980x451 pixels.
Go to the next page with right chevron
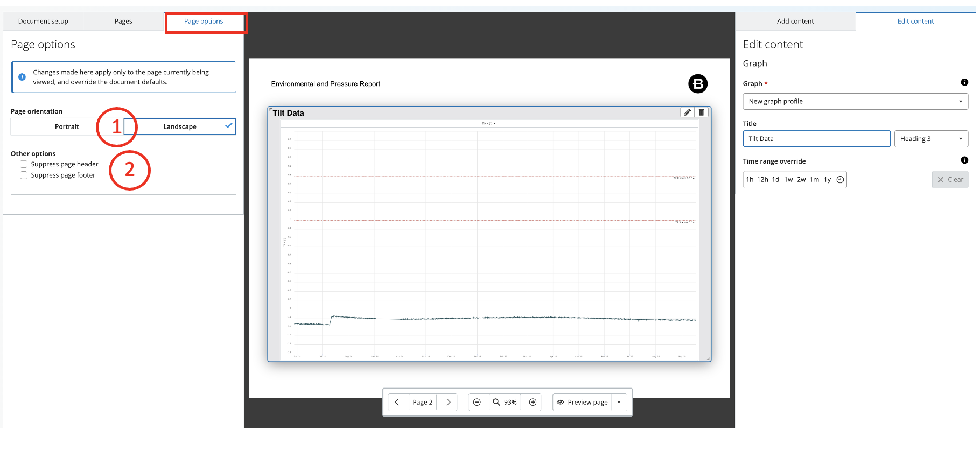[x=448, y=402]
